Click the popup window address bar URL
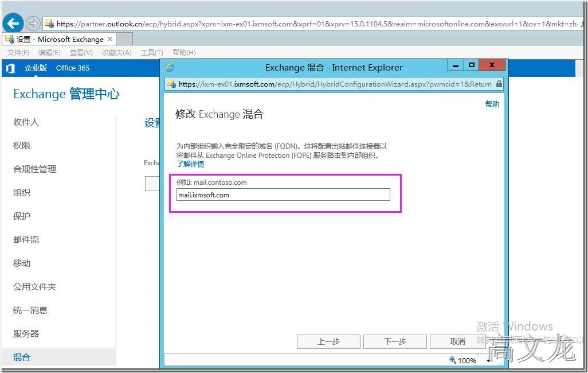Viewport: 588px width, 373px height. click(x=335, y=84)
